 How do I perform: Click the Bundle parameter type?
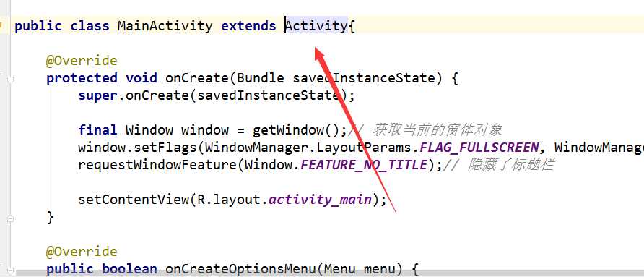tap(261, 78)
